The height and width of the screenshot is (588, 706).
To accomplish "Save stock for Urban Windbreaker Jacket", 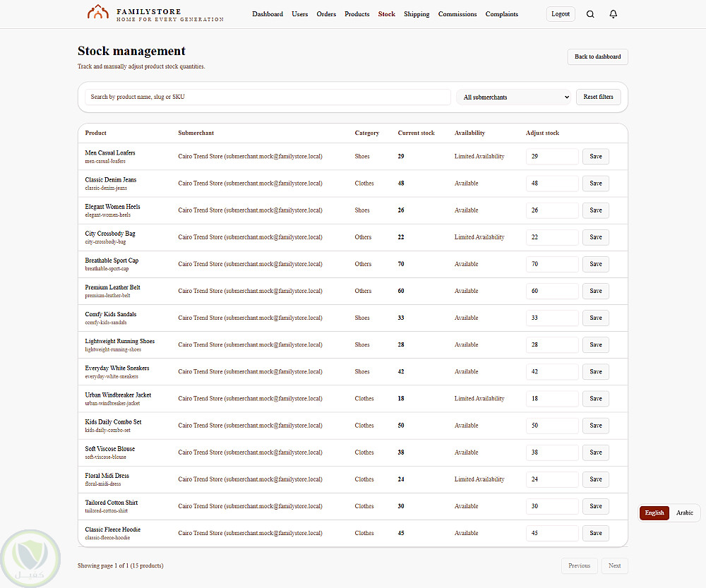I will [x=596, y=398].
